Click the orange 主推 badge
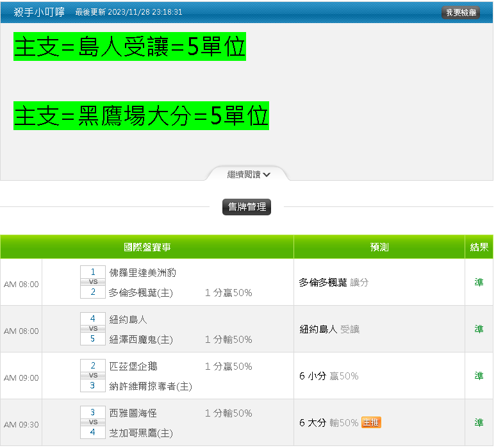The image size is (496, 448). point(371,422)
